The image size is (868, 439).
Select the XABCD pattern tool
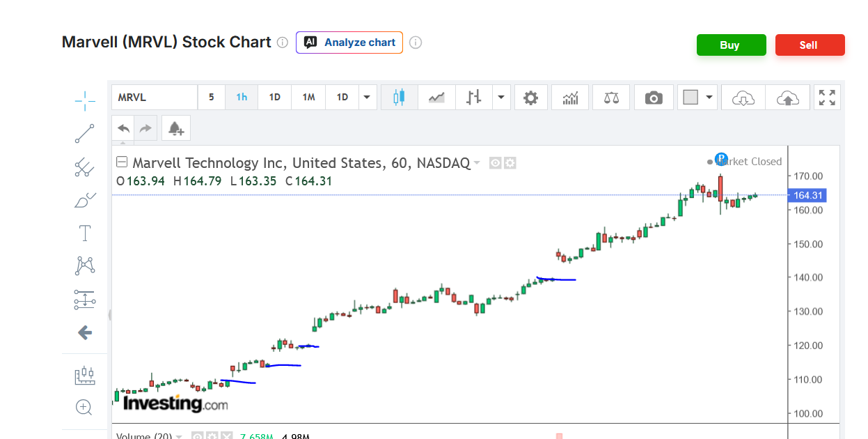[x=85, y=265]
